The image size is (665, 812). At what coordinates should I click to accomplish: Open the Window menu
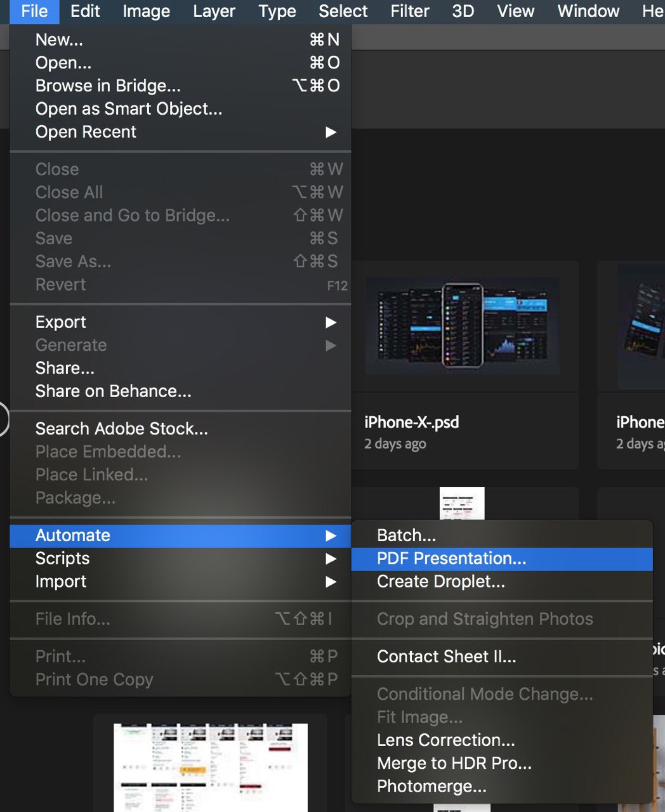click(588, 11)
